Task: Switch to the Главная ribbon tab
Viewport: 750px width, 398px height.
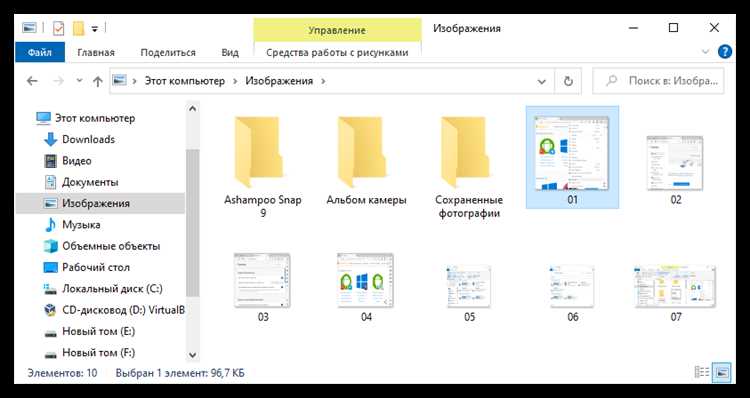Action: (96, 52)
